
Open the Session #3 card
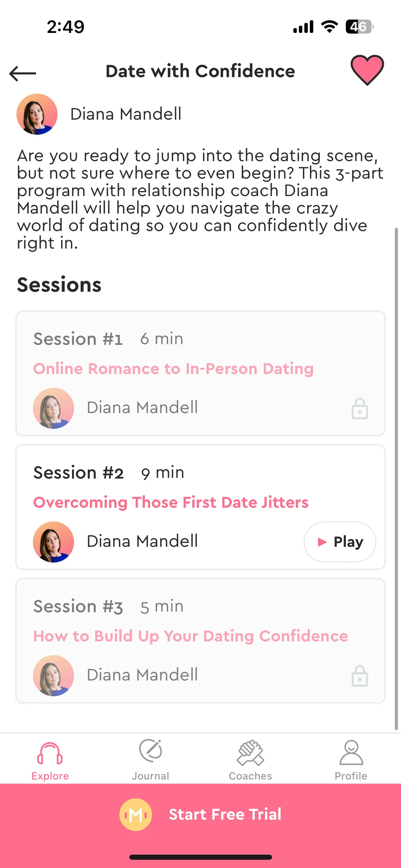pyautogui.click(x=200, y=641)
